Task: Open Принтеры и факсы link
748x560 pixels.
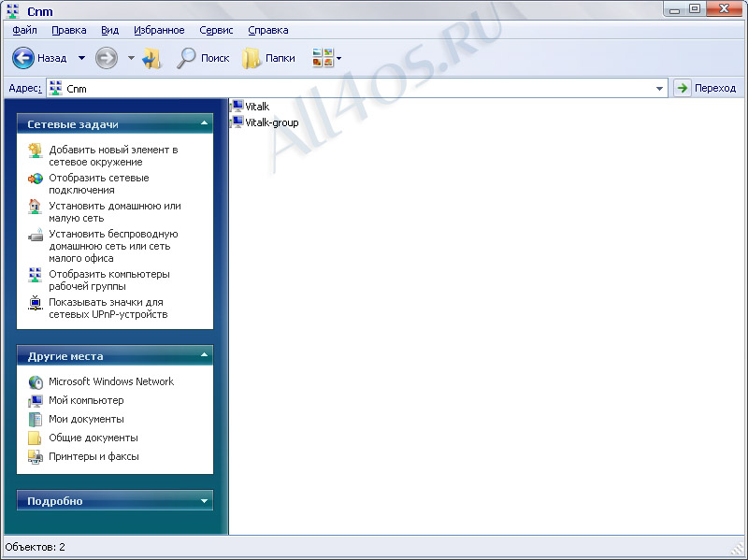Action: (94, 456)
